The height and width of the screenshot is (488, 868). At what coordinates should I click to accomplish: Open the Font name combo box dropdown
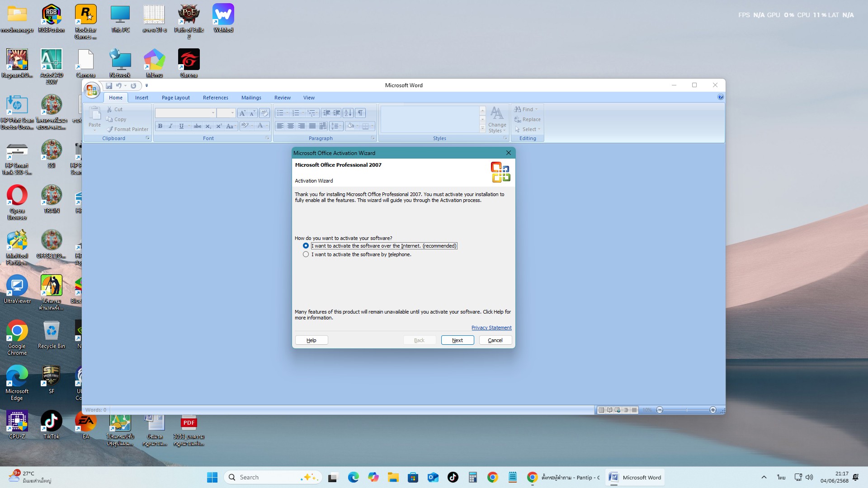213,113
